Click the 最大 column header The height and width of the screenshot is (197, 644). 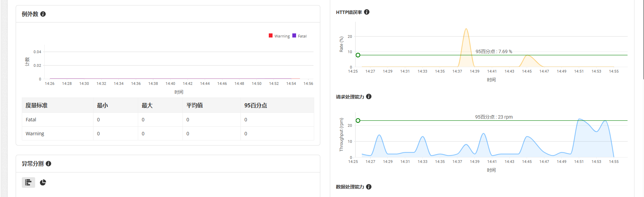160,105
